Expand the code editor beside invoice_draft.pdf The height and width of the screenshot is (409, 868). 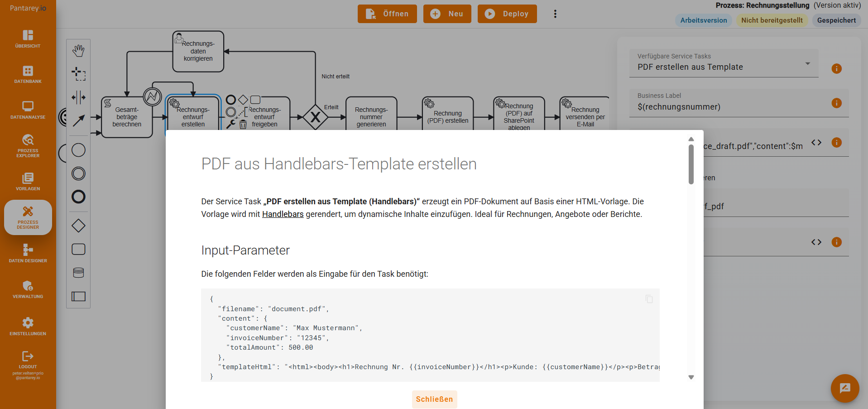(816, 142)
